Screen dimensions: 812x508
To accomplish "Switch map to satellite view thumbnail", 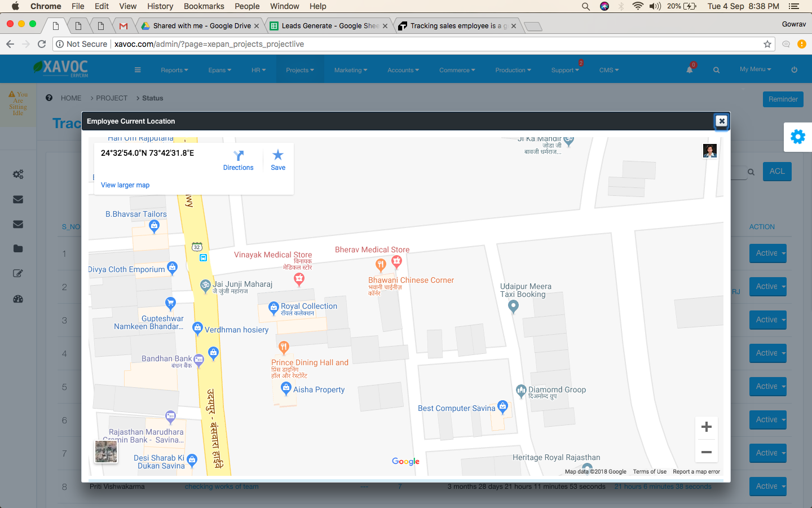I will (106, 452).
